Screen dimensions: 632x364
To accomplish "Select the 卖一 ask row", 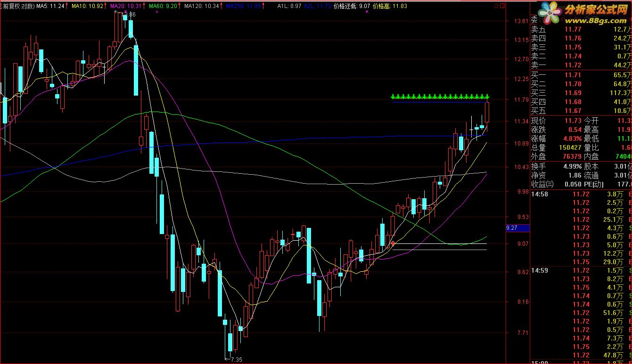I will pos(581,65).
